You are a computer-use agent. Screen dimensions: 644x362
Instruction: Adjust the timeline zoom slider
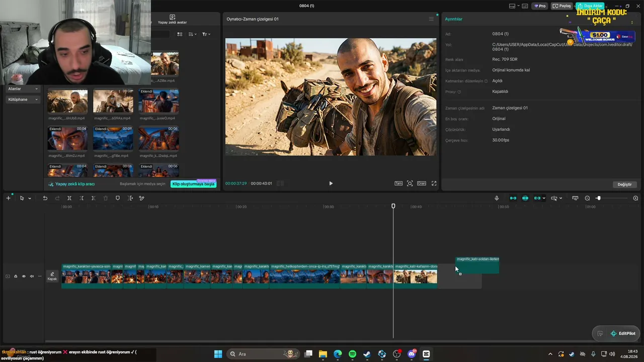[598, 198]
